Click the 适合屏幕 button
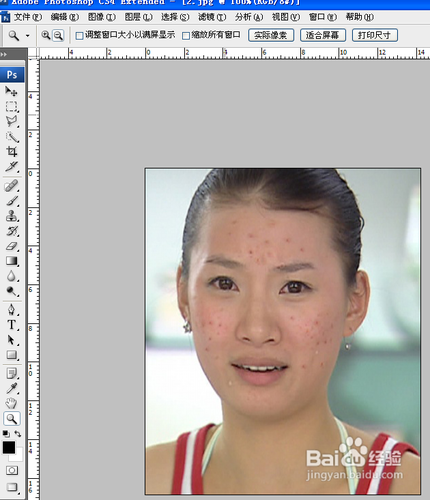This screenshot has height=500, width=430. point(323,35)
